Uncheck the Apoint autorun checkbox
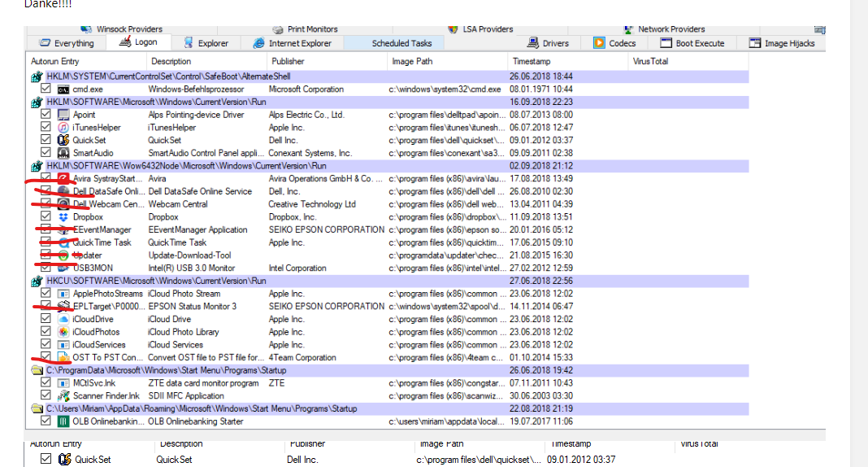Viewport: 868px width, 467px height. click(46, 114)
